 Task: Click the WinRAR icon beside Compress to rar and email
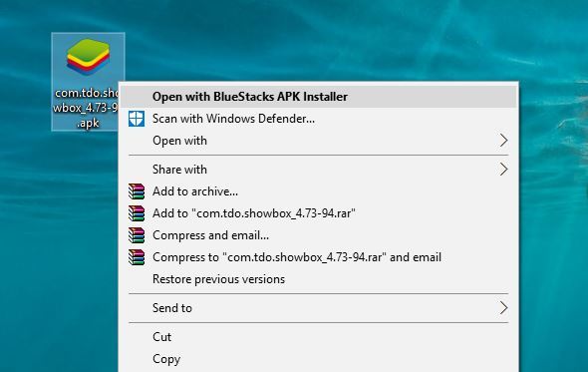coord(137,257)
